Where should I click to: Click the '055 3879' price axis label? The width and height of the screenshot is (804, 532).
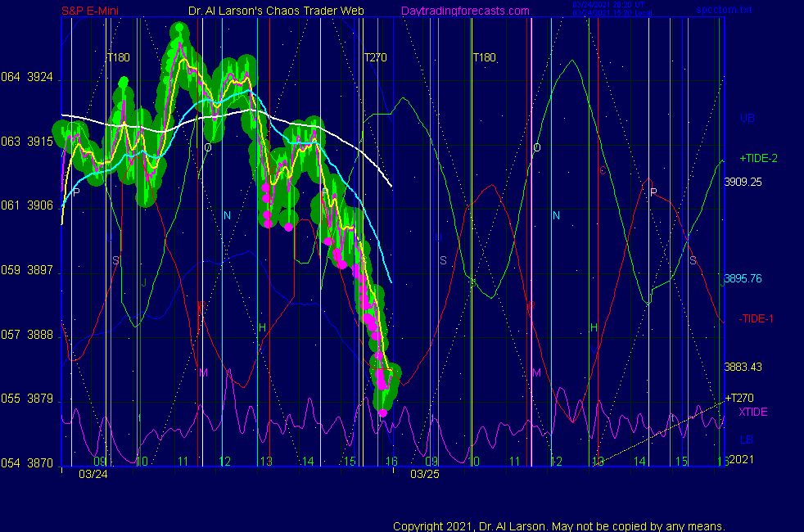click(x=27, y=399)
